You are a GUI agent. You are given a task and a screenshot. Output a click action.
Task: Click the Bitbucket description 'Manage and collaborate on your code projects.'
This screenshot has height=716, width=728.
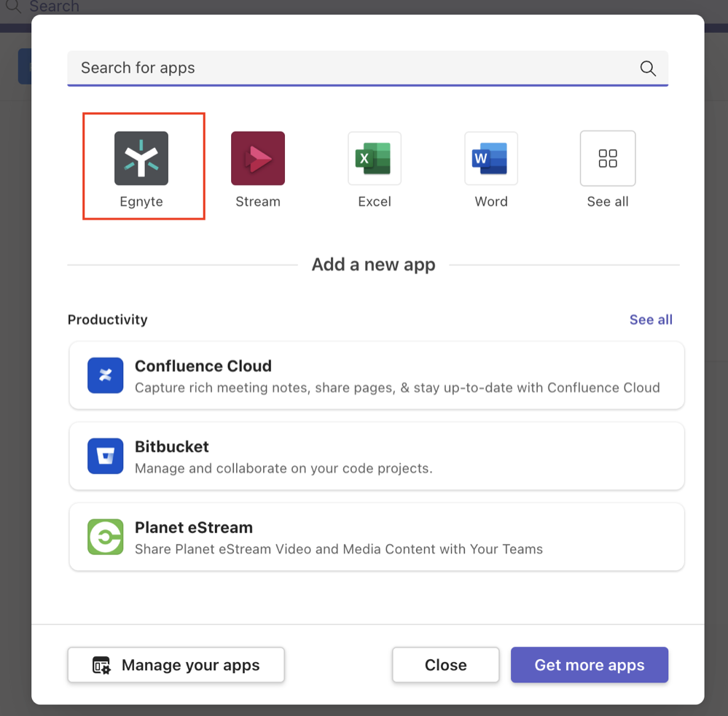pos(283,468)
